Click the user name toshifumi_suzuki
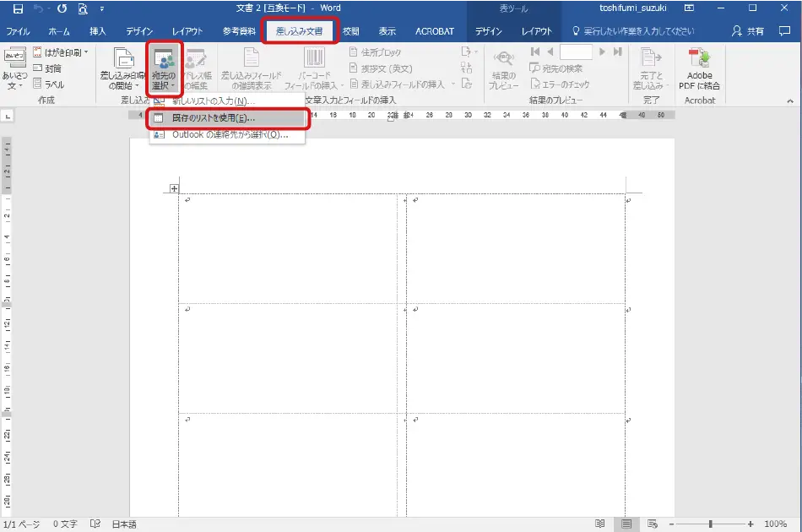The height and width of the screenshot is (532, 802). coord(632,8)
